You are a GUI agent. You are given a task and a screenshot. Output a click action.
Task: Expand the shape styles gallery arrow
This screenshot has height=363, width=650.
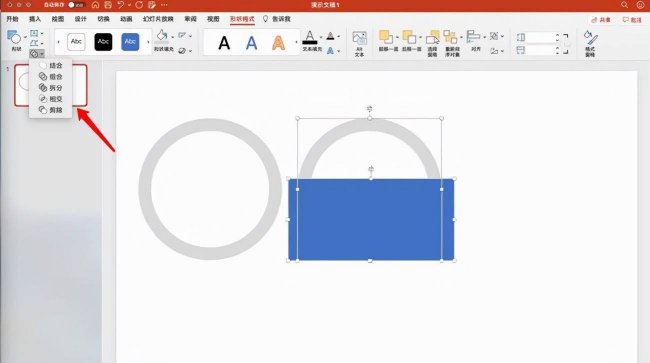(x=148, y=42)
